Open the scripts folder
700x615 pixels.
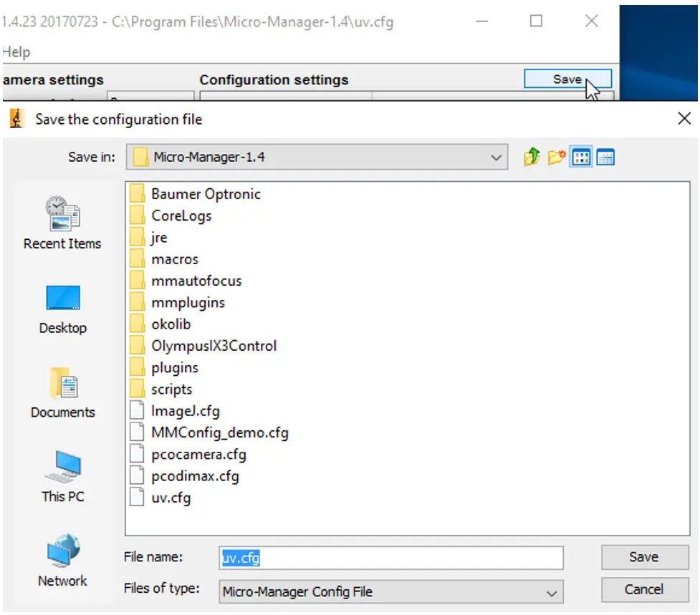[x=173, y=389]
